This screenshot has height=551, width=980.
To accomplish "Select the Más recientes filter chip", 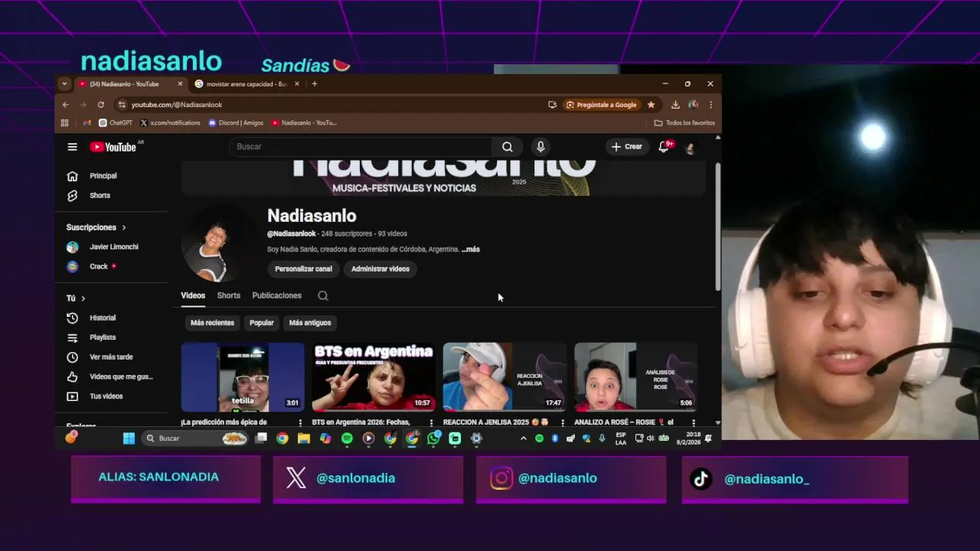I will coord(212,323).
